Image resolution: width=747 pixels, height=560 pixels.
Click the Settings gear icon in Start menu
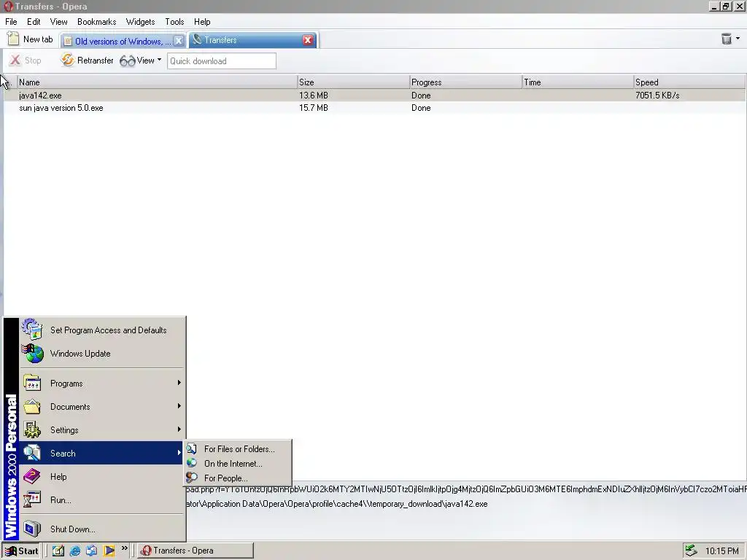click(32, 429)
